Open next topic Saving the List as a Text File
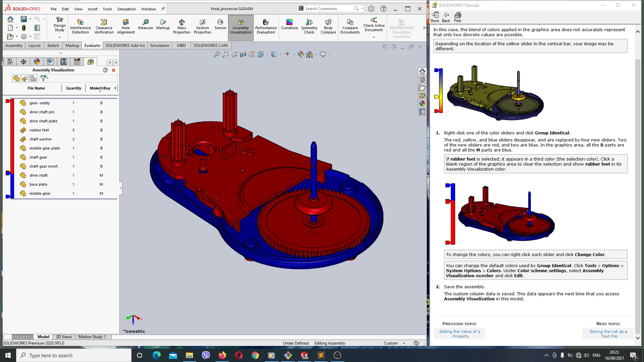This screenshot has width=644, height=362. [608, 334]
